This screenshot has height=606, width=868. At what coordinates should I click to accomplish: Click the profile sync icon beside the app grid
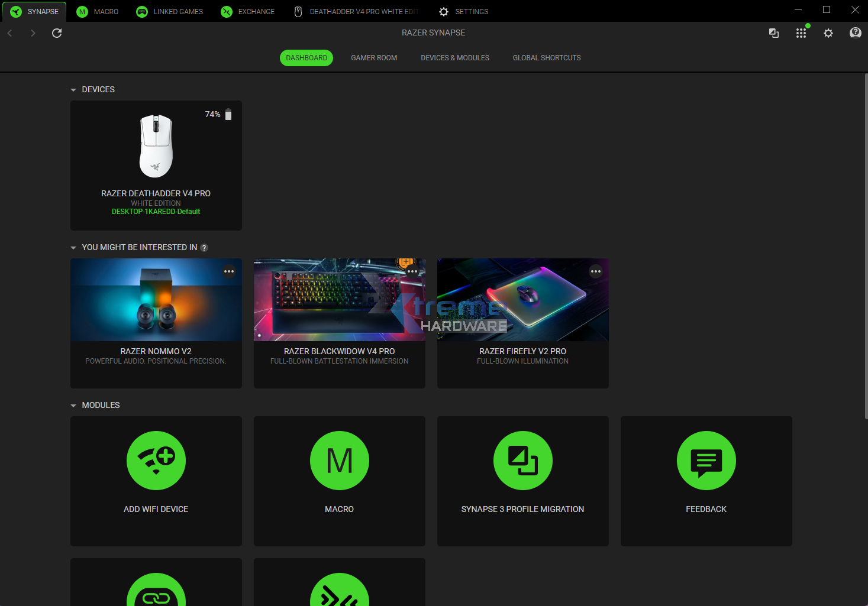click(x=774, y=33)
